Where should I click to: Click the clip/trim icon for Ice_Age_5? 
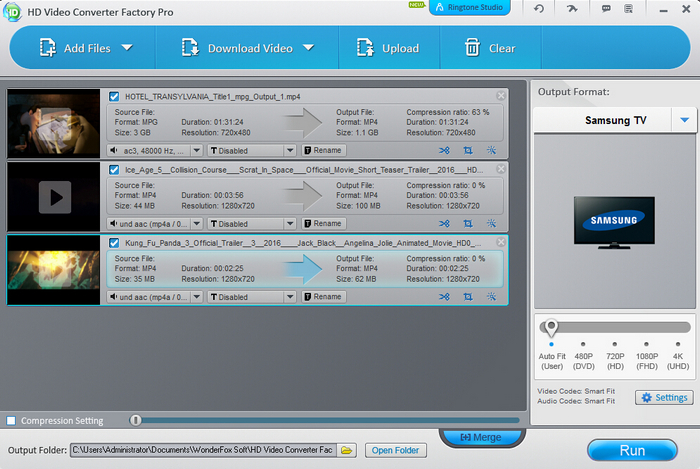(444, 224)
